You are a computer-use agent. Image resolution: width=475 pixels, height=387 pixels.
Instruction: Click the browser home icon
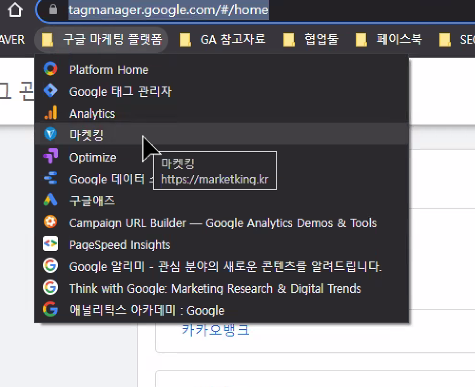[x=15, y=9]
